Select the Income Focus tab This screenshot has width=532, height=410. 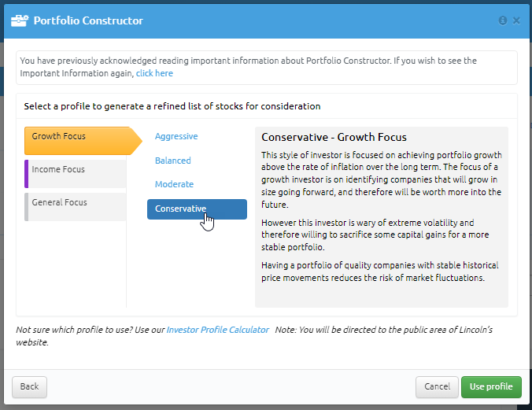click(x=76, y=174)
